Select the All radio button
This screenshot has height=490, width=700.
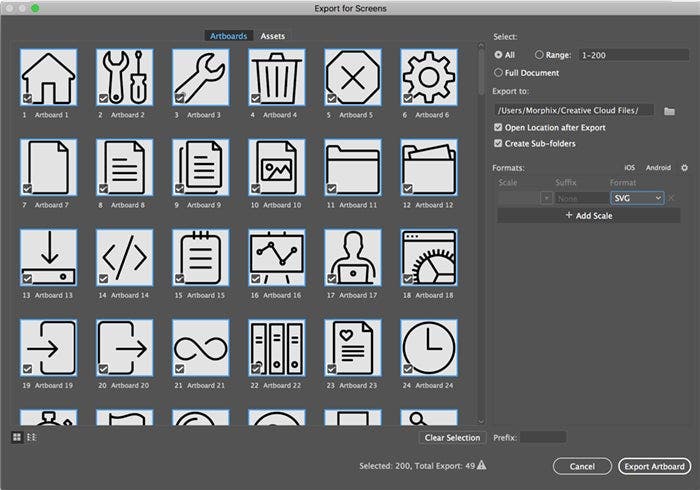(x=499, y=55)
